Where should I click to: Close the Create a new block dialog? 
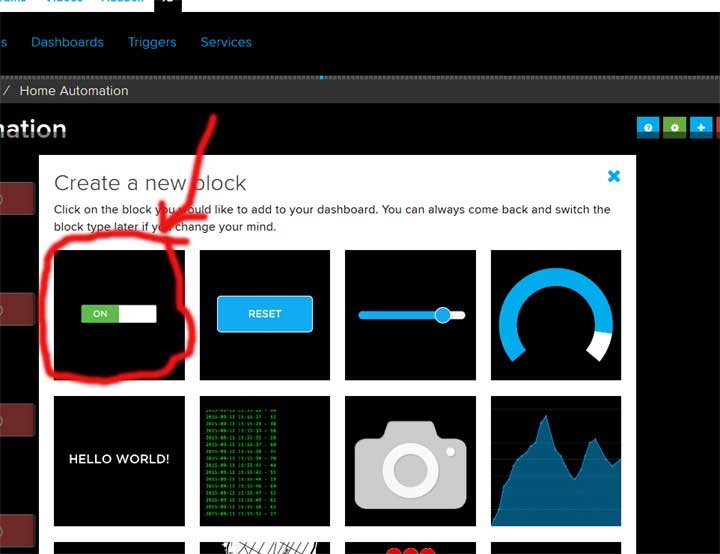[614, 176]
